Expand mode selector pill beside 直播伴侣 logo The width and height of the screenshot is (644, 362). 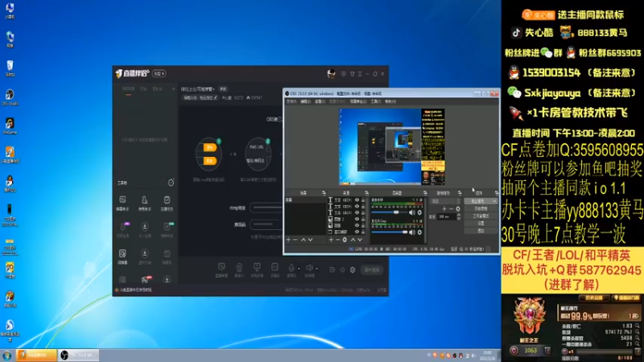159,74
